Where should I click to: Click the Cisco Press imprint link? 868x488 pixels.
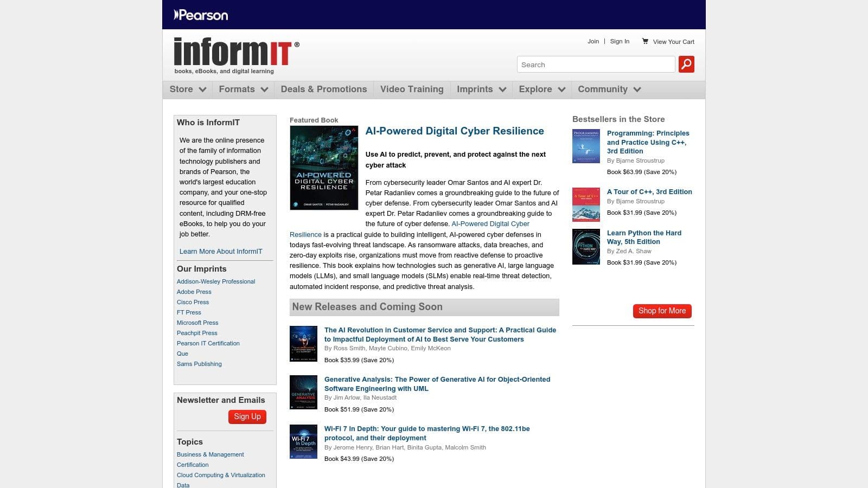tap(193, 302)
